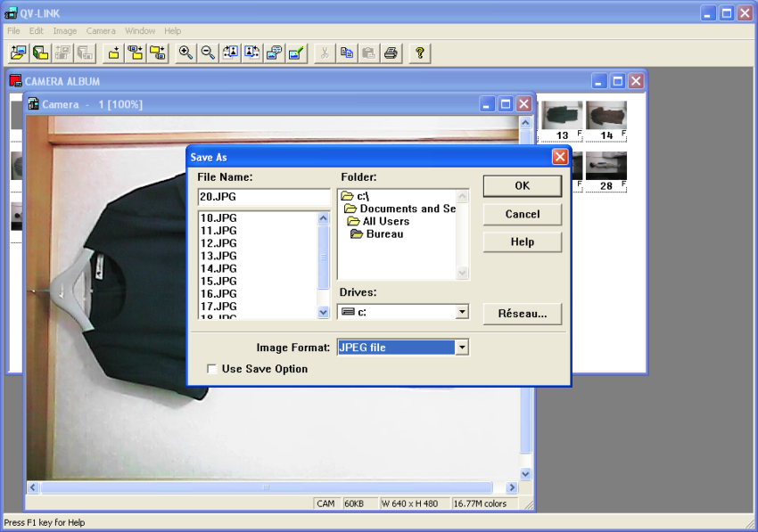Click the question mark help icon

[420, 53]
